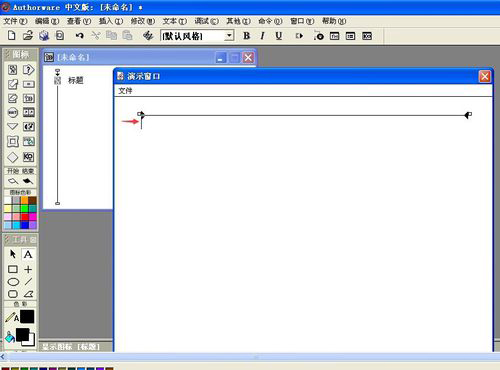The image size is (500, 370).
Task: Run the piece with the Restart icon
Action: point(299,36)
